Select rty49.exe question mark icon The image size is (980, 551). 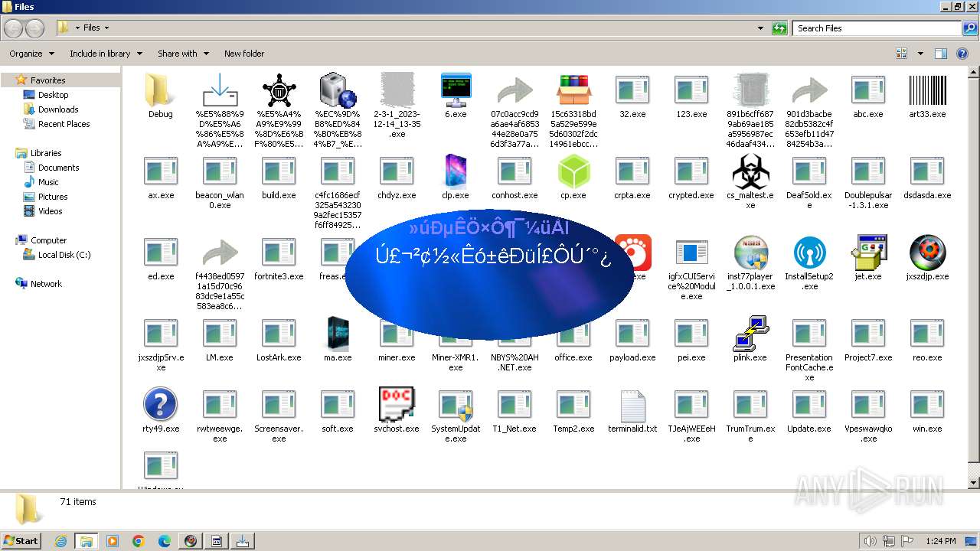(160, 405)
